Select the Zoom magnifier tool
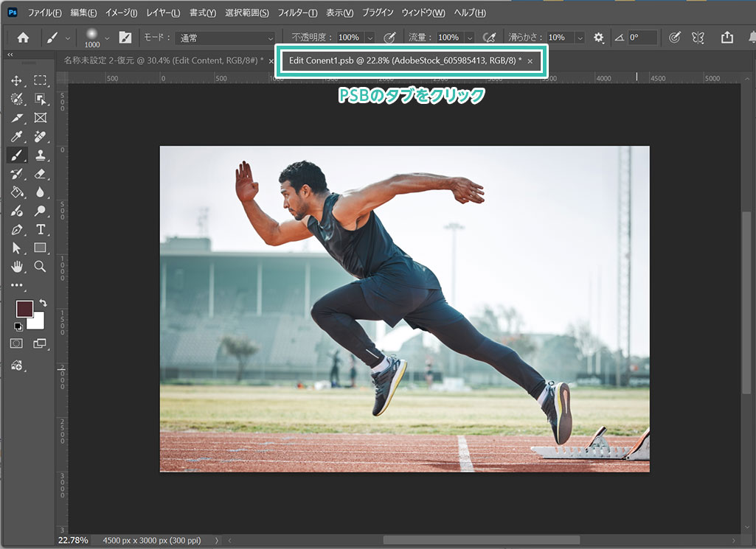The width and height of the screenshot is (756, 549). (x=40, y=266)
